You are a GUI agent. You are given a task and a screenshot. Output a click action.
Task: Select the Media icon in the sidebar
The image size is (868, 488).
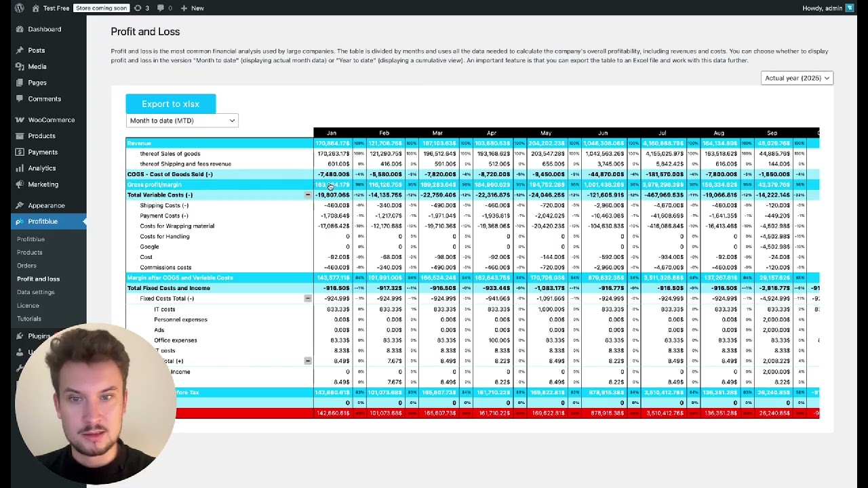pyautogui.click(x=18, y=66)
